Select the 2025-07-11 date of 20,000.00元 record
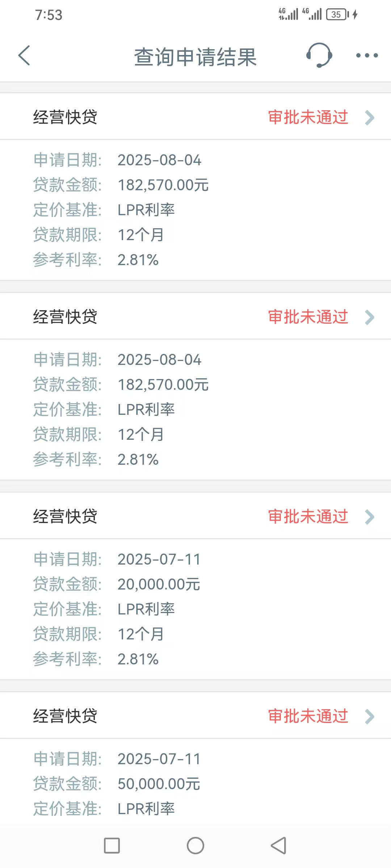 (159, 559)
